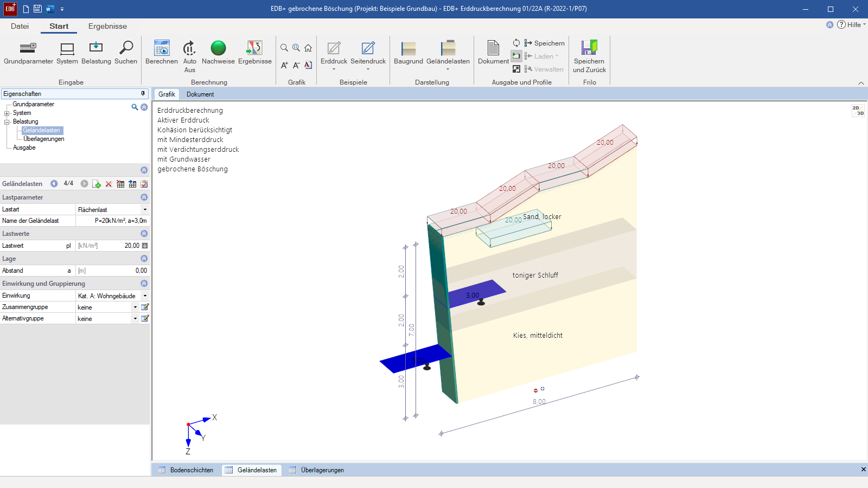Toggle the Auto Aus calculation mode
The width and height of the screenshot is (868, 488).
[x=189, y=57]
